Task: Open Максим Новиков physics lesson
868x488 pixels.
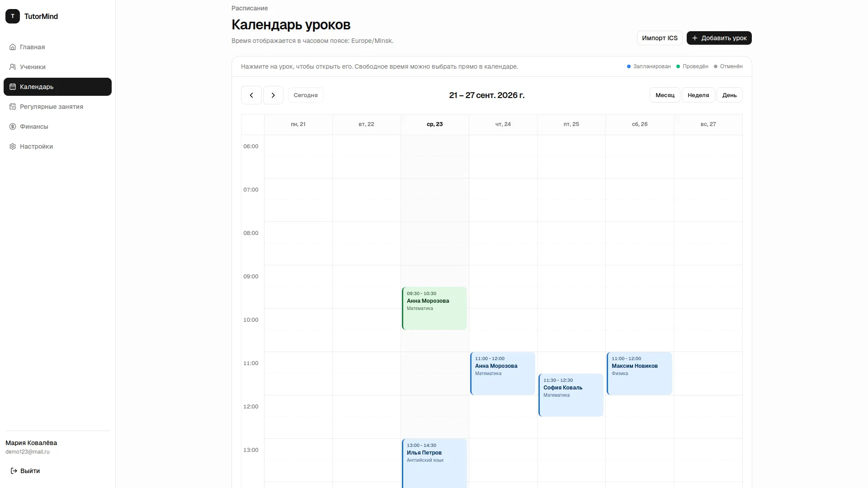Action: point(639,373)
